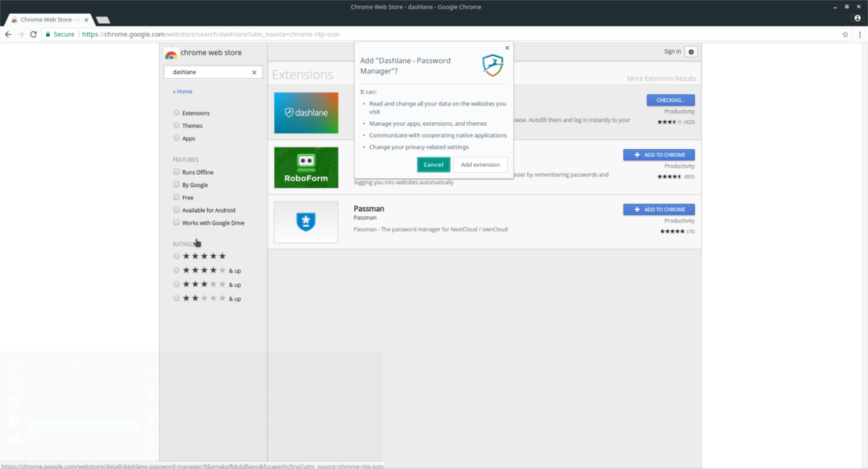Open the dashlane extension thumbnail
This screenshot has height=469, width=868.
click(x=306, y=113)
